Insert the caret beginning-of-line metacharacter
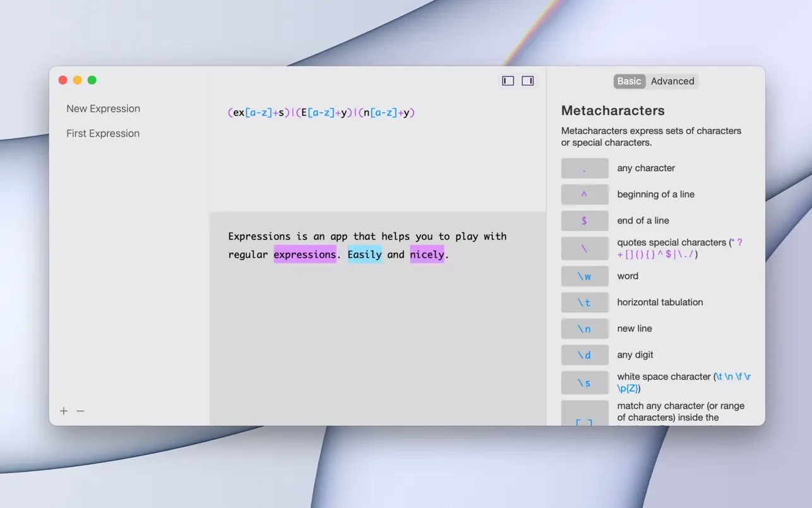The width and height of the screenshot is (812, 508). point(584,195)
